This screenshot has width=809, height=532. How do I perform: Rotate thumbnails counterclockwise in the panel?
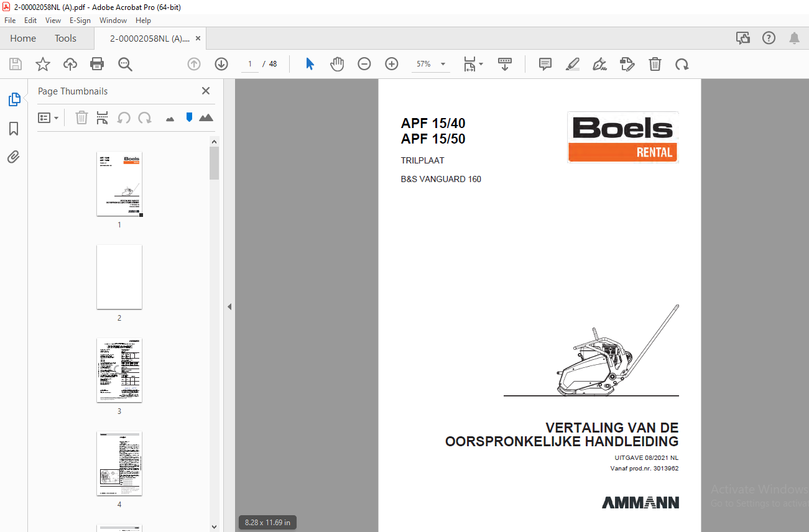124,117
